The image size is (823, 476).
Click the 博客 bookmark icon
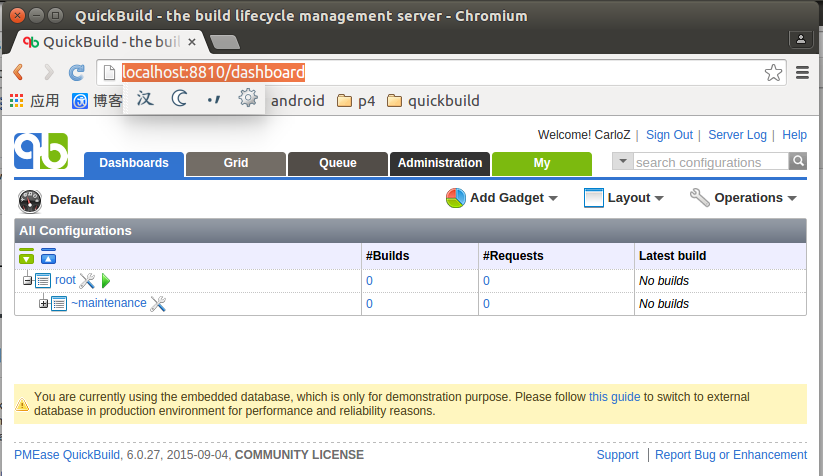80,101
